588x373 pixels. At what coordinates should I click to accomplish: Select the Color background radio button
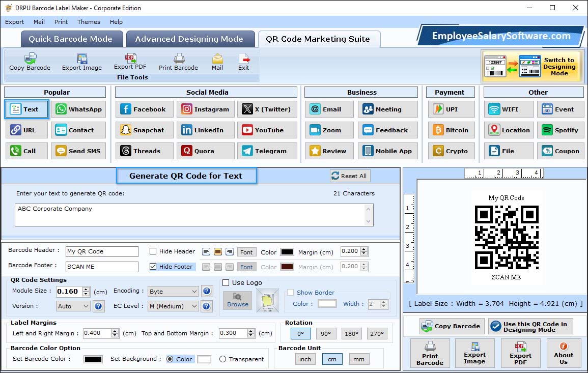pos(170,359)
